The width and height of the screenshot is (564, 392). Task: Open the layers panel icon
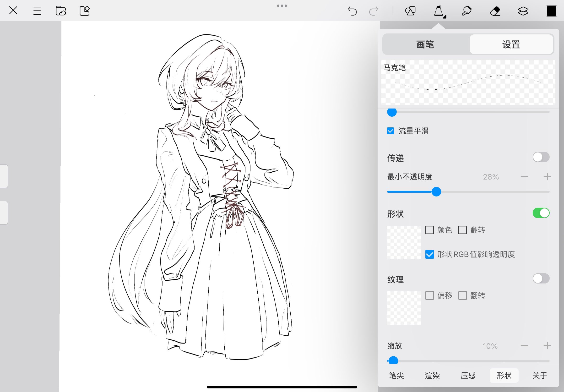tap(523, 11)
